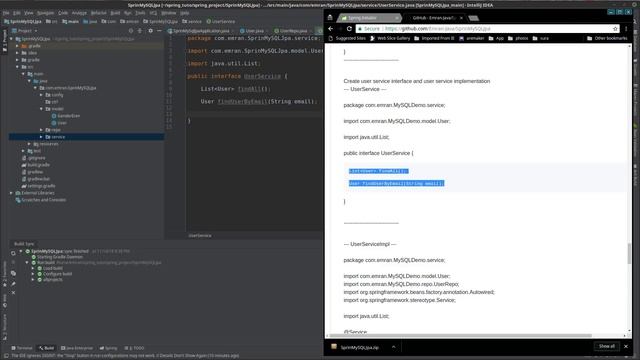Switch to the SprinMySQLjpaApplication.java editor tab
The image size is (640, 360).
(200, 31)
